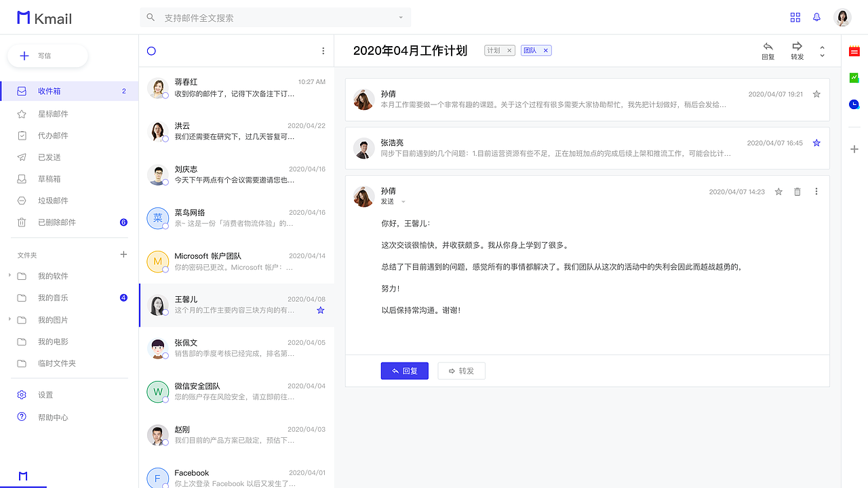Open the green tasks app in right sidebar

coord(854,77)
